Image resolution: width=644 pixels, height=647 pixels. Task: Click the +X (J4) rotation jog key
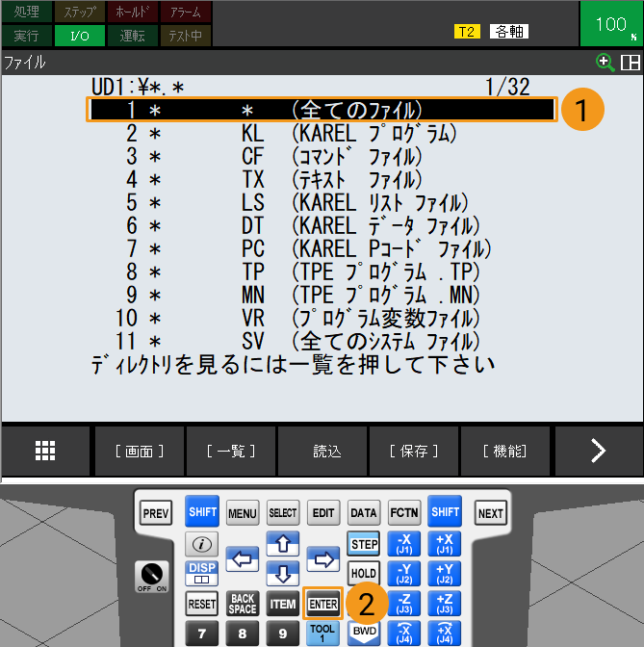445,633
